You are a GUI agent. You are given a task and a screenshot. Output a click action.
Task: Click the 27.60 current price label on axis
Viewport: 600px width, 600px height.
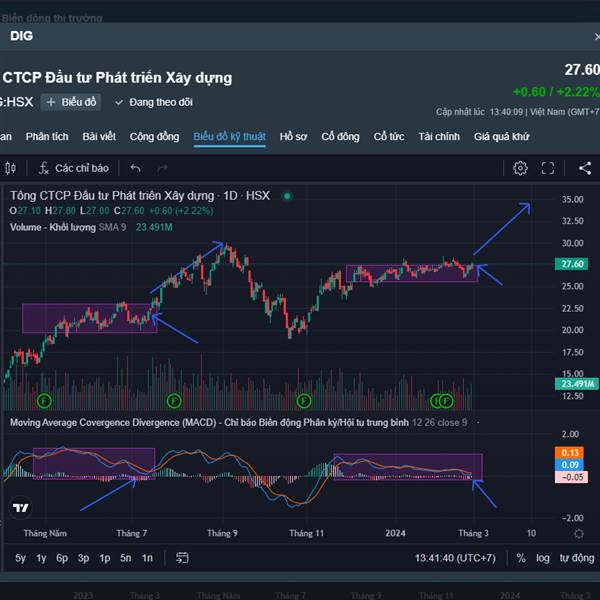pos(571,264)
